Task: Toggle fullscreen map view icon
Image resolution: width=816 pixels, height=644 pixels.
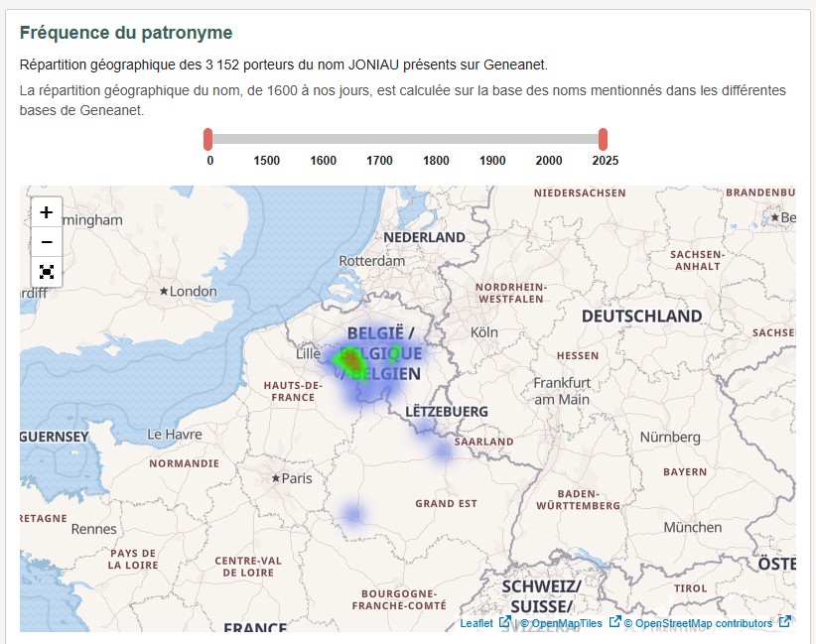Action: pyautogui.click(x=46, y=272)
